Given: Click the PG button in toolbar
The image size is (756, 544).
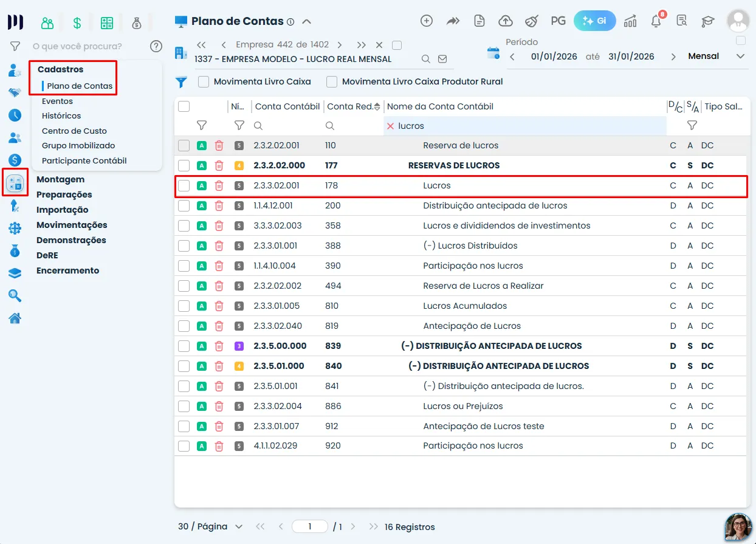Looking at the screenshot, I should point(558,21).
